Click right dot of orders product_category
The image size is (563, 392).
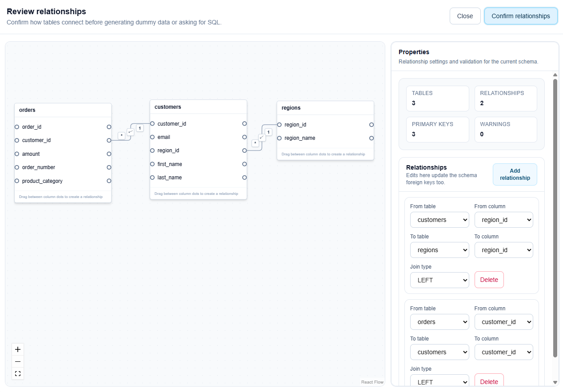109,181
